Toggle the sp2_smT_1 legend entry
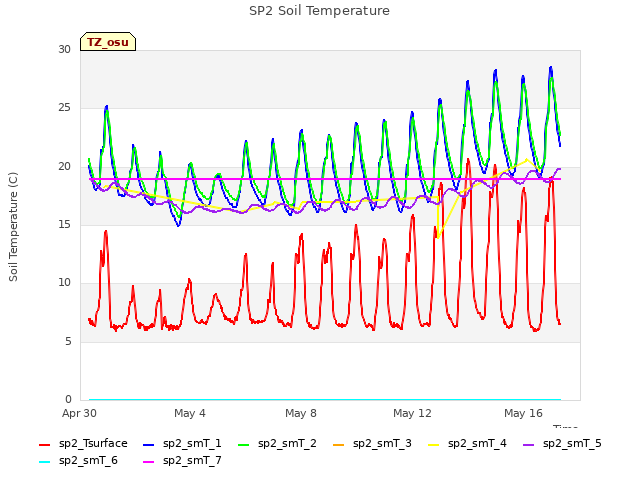Image resolution: width=640 pixels, height=480 pixels. tap(182, 444)
